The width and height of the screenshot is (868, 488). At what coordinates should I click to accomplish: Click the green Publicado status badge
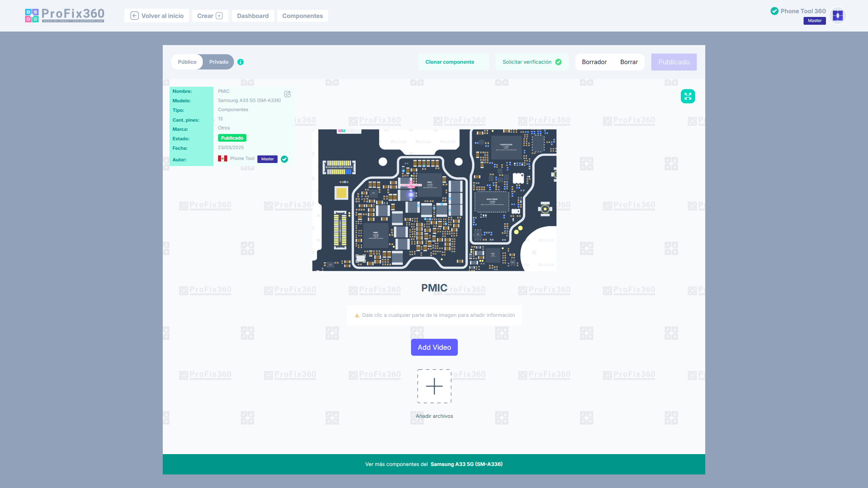(x=232, y=138)
